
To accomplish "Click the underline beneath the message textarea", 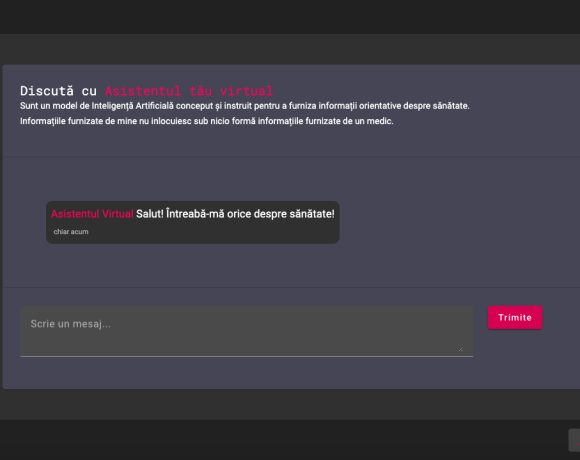I will (246, 356).
